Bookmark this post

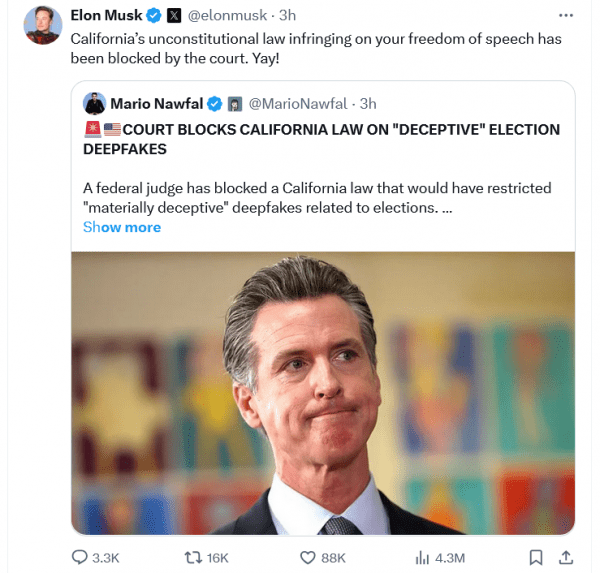click(536, 557)
